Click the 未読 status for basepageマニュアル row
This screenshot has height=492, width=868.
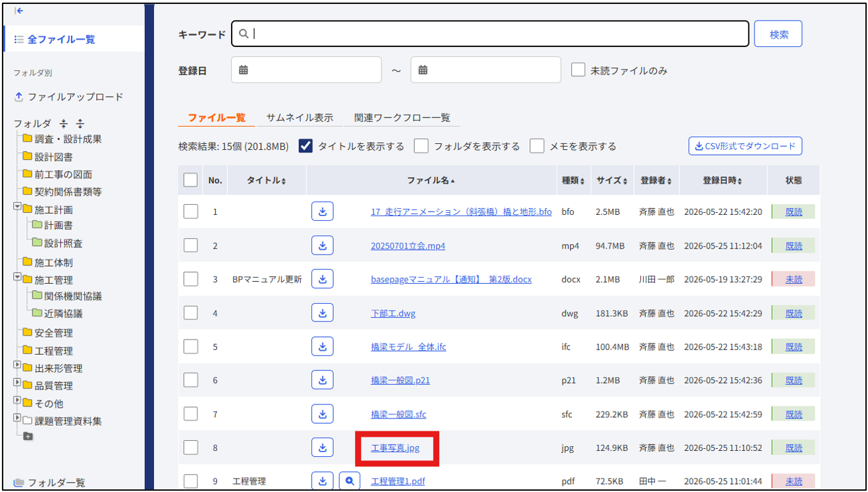tap(794, 279)
